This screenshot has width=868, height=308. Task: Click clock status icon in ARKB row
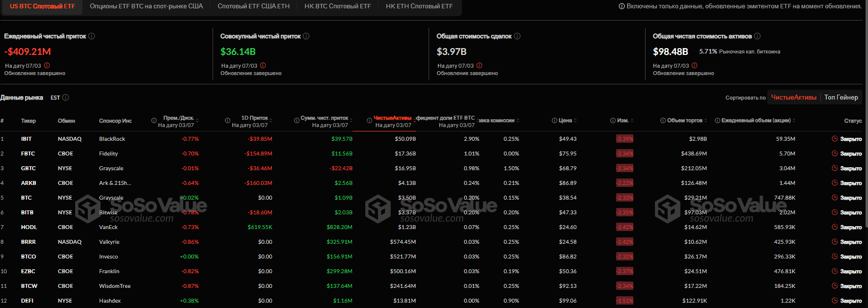tap(835, 183)
